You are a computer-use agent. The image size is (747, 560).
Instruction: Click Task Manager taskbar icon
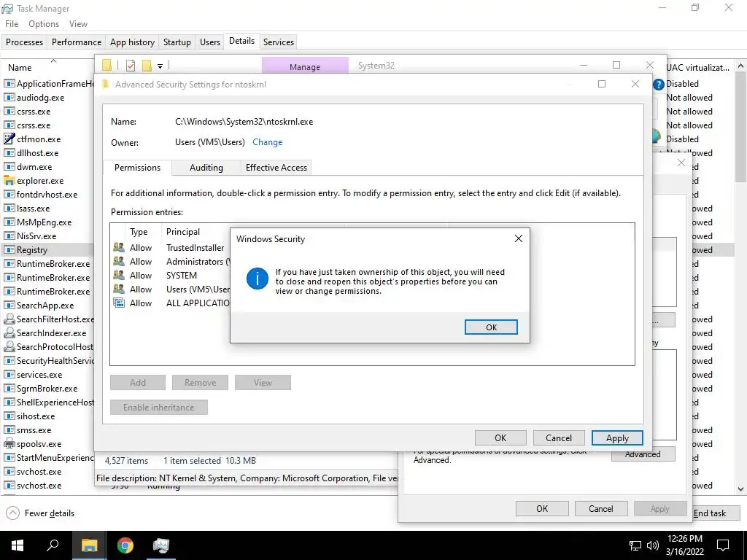pyautogui.click(x=160, y=545)
